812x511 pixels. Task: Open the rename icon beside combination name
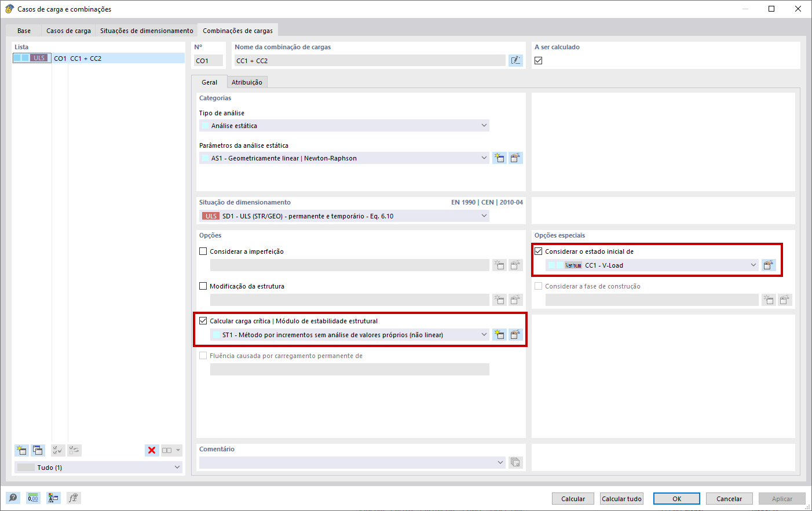click(x=515, y=60)
